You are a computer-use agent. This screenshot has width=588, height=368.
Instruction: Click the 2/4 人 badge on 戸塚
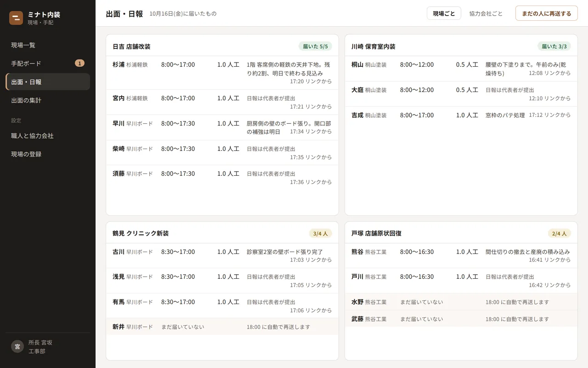pyautogui.click(x=559, y=233)
